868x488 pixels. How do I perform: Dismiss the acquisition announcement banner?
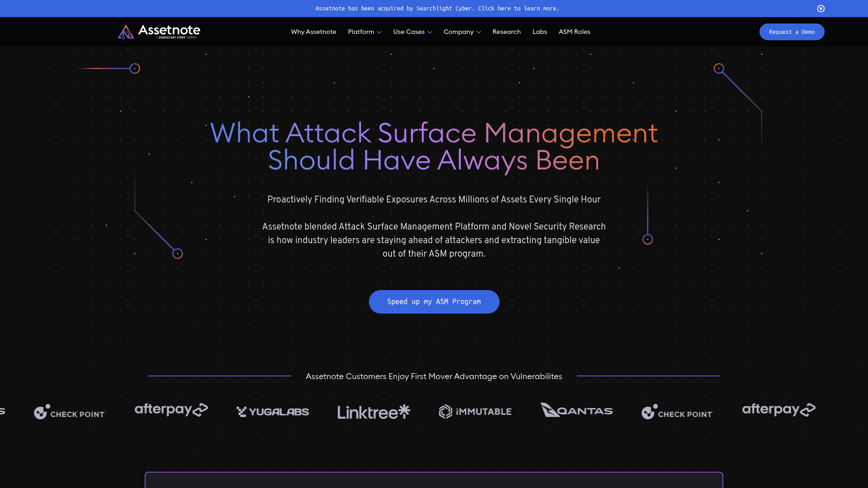[x=821, y=9]
